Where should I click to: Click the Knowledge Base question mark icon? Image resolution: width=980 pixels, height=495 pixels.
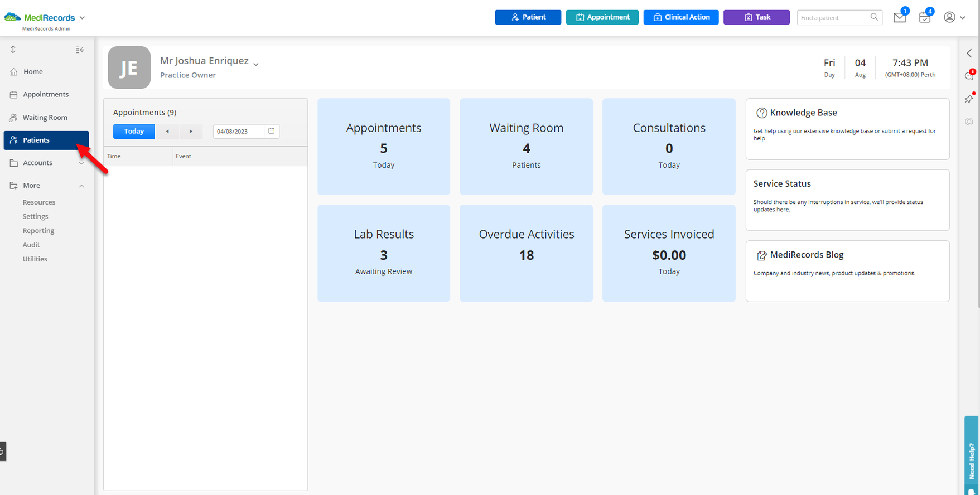pyautogui.click(x=761, y=113)
